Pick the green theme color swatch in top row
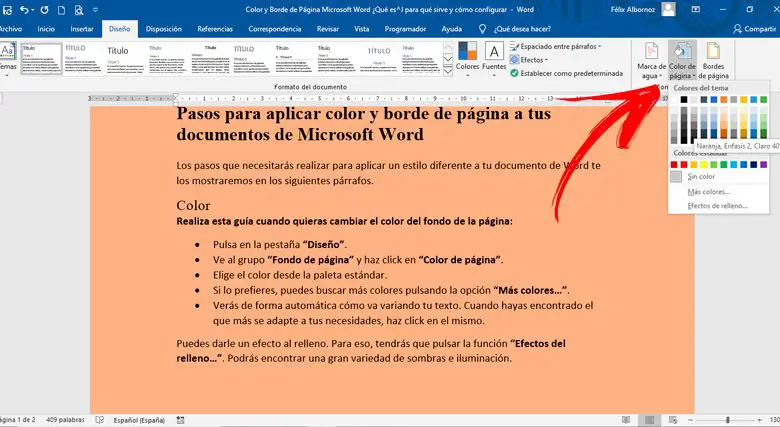780x427 pixels. [x=764, y=100]
